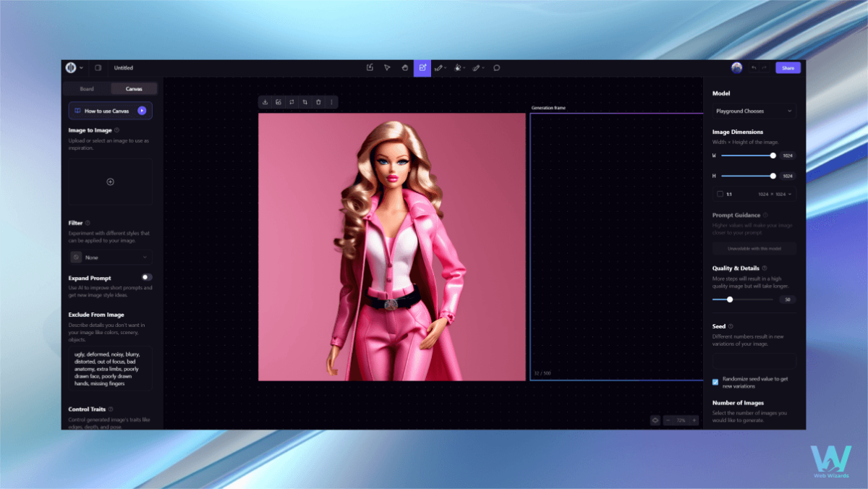Adjust the height H slider
This screenshot has width=868, height=489.
748,176
